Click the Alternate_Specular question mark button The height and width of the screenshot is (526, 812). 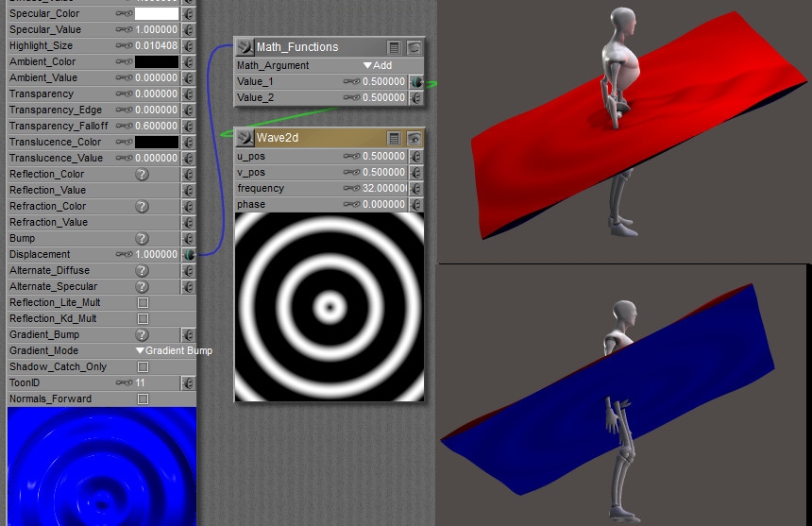[x=142, y=287]
